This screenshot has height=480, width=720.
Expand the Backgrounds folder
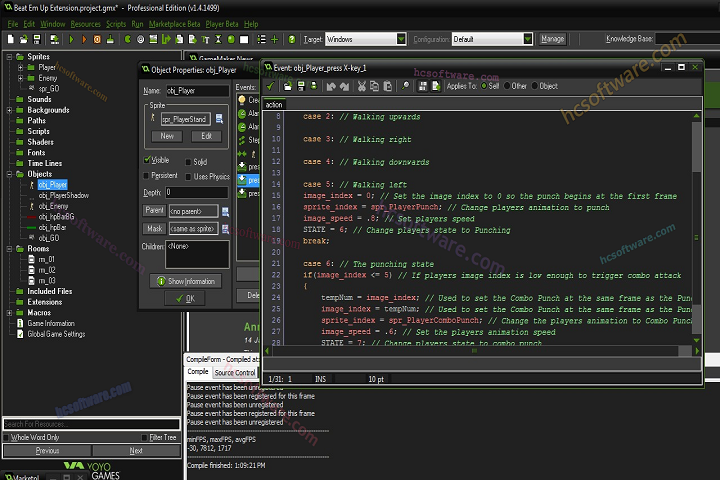point(9,110)
